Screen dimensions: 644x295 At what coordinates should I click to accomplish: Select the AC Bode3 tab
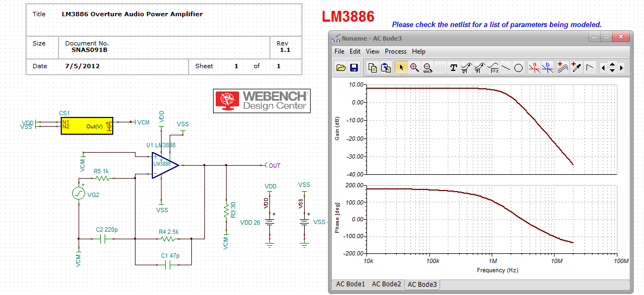[422, 284]
